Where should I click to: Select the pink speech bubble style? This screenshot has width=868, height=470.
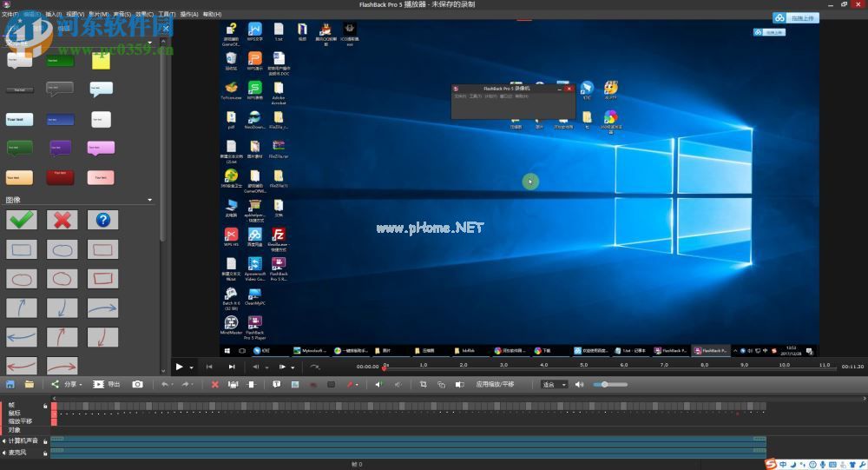click(101, 148)
